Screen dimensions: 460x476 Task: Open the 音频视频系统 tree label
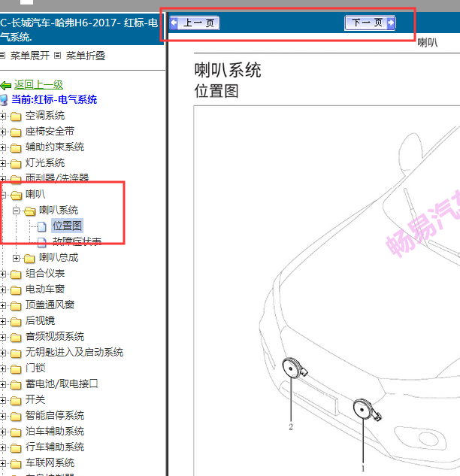tap(55, 336)
